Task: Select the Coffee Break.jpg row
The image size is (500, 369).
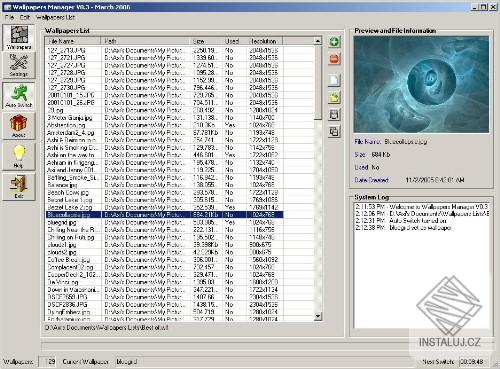Action: (164, 260)
